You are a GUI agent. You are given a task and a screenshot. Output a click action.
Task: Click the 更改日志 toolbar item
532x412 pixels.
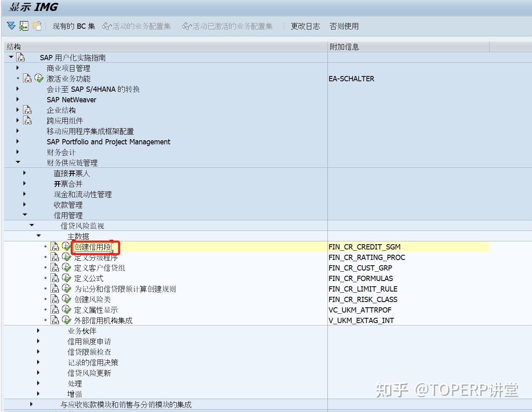(305, 26)
